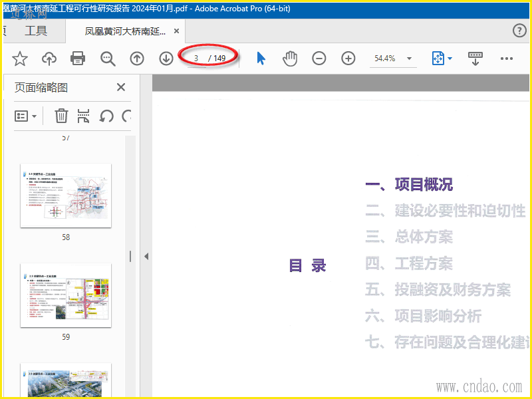Rotate pages counterclockwise
Viewport: 532px width, 399px height.
[106, 116]
